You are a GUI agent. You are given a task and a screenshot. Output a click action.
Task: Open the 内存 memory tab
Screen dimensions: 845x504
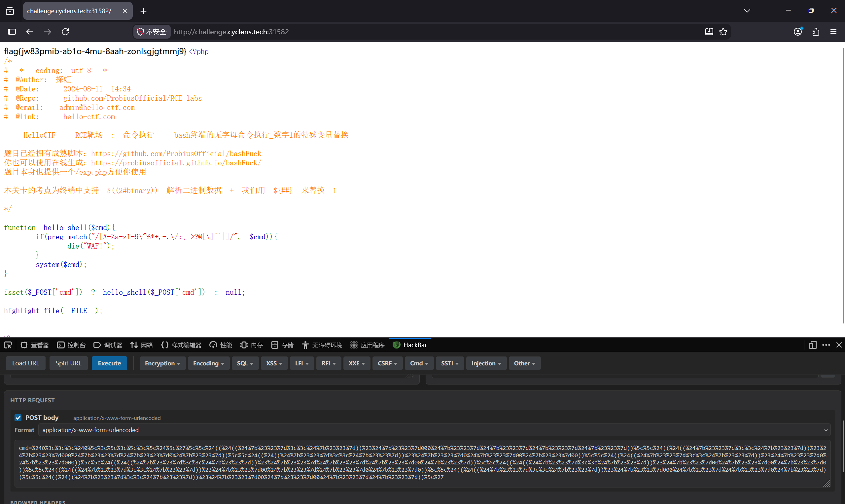(251, 345)
